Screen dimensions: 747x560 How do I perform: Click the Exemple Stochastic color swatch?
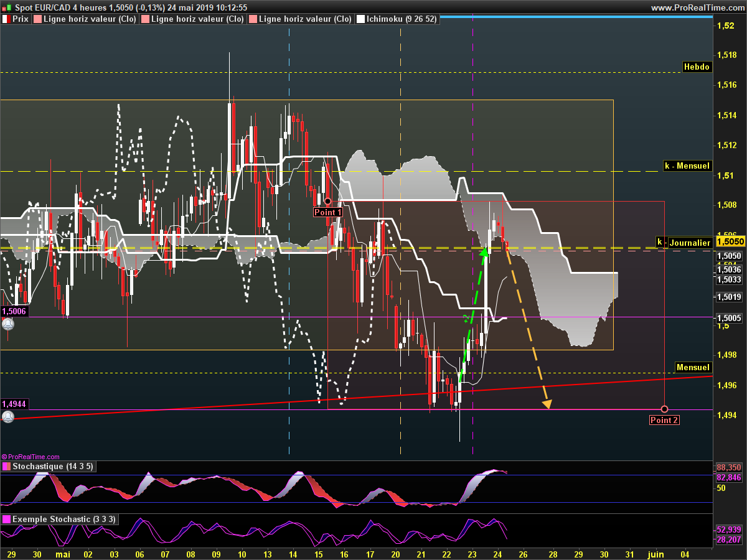6,519
